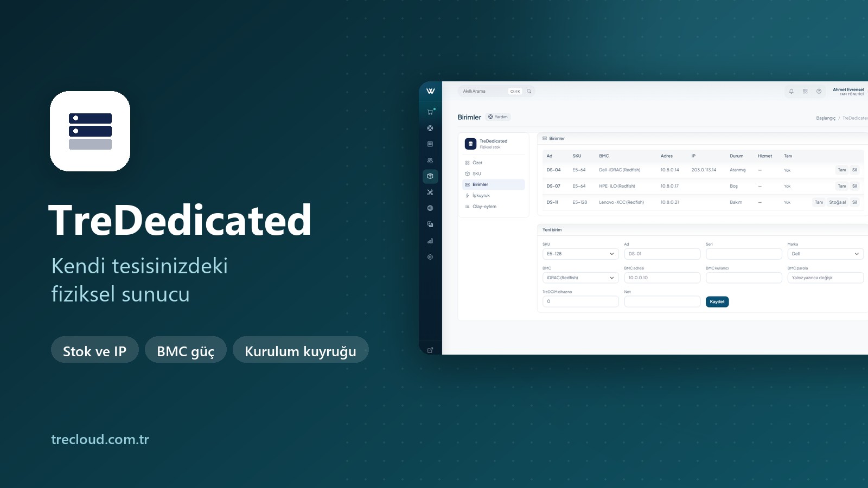The height and width of the screenshot is (488, 868).
Task: Click Tanı button for DS-07 row
Action: tap(841, 186)
